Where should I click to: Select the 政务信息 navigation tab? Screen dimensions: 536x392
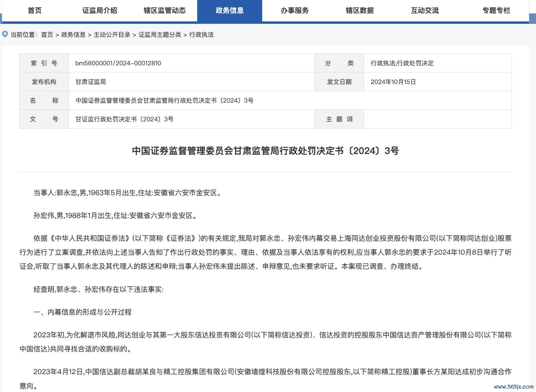point(230,11)
